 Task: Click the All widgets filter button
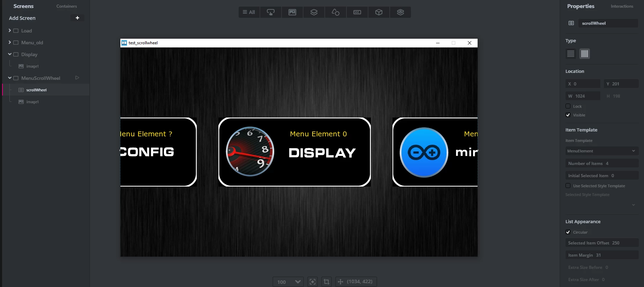(x=249, y=12)
